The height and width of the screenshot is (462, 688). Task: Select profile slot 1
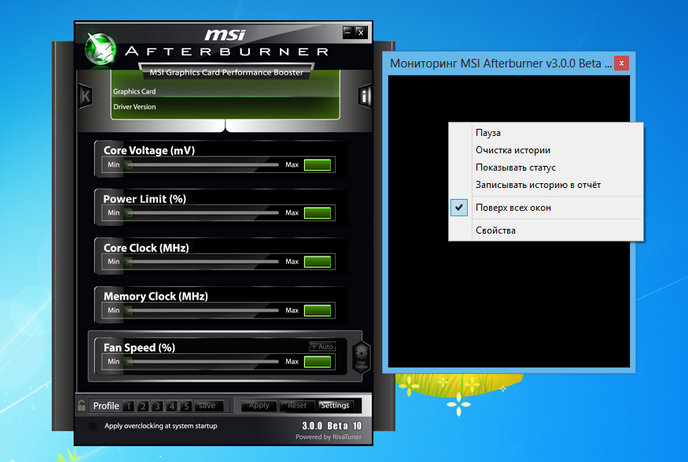coord(128,406)
